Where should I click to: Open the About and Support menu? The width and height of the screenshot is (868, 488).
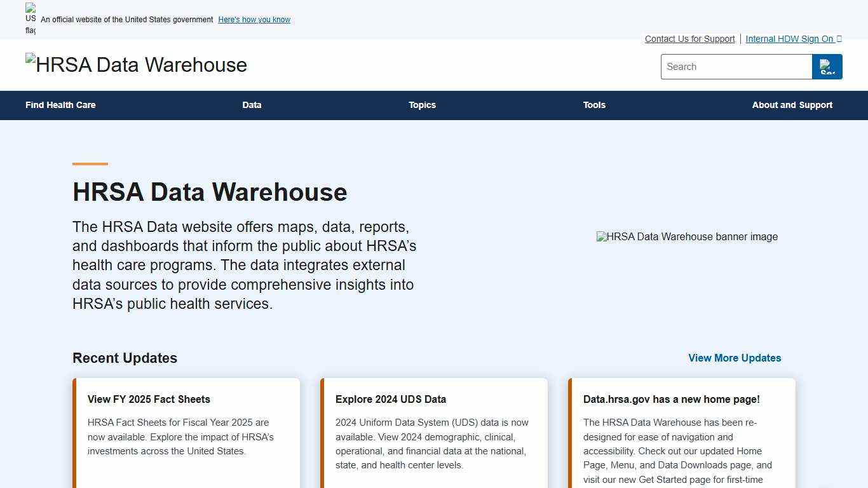792,105
